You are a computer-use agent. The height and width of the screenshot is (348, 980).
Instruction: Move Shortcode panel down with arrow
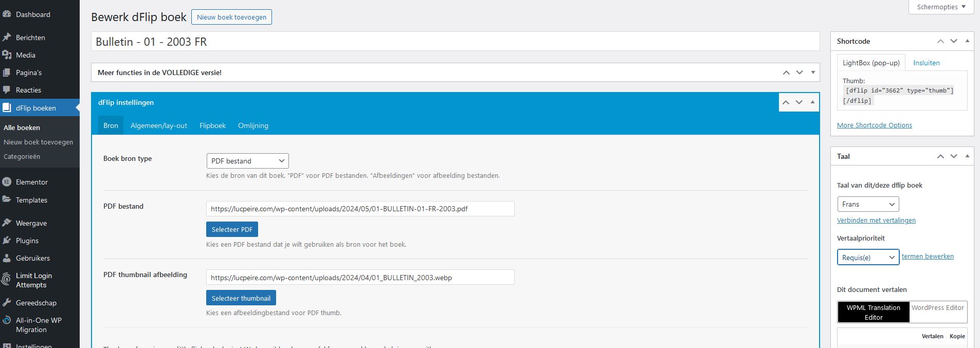point(954,41)
